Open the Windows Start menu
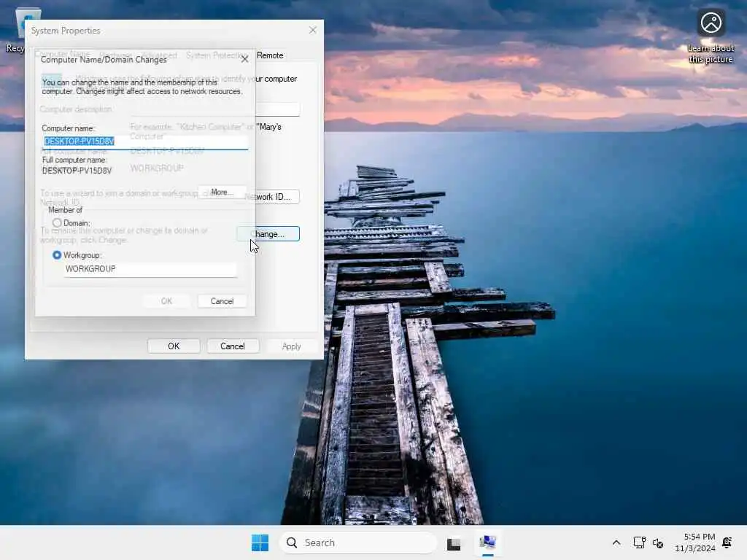 click(260, 542)
